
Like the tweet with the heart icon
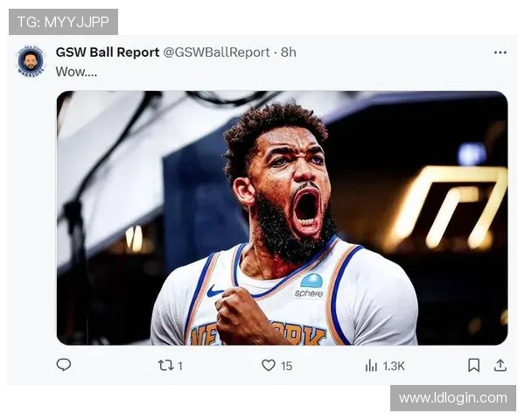click(269, 365)
